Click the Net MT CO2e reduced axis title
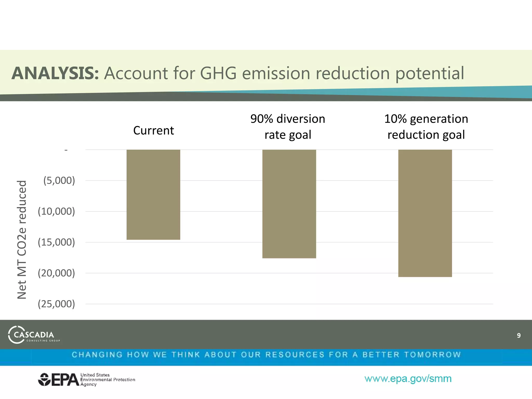 (22, 240)
